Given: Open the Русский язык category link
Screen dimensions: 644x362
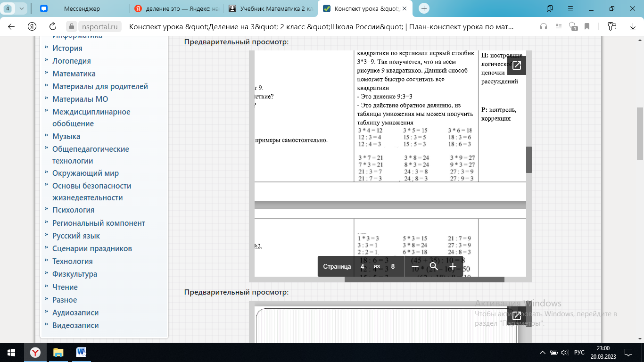Looking at the screenshot, I should (76, 236).
